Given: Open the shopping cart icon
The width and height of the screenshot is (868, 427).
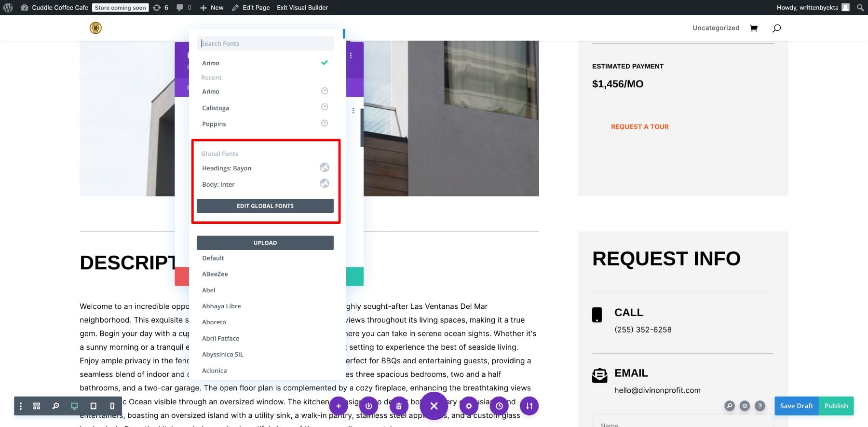Looking at the screenshot, I should (x=754, y=28).
